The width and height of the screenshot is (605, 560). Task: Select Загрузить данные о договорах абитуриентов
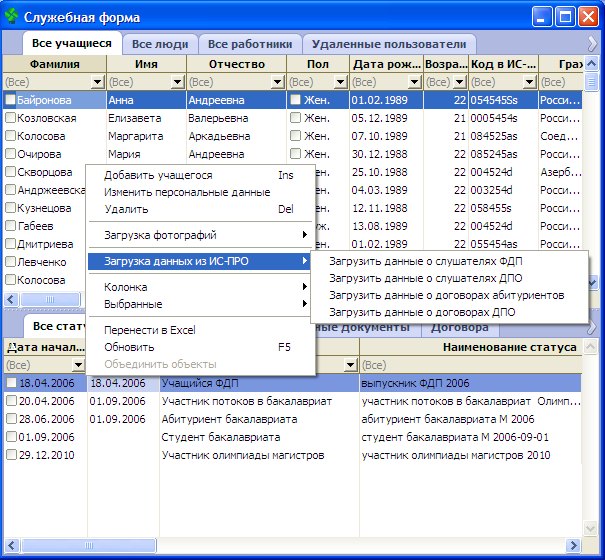pos(446,295)
